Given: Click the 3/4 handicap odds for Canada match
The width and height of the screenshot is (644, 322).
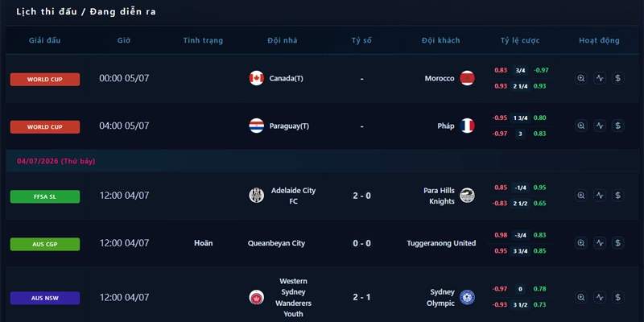Looking at the screenshot, I should [x=520, y=70].
